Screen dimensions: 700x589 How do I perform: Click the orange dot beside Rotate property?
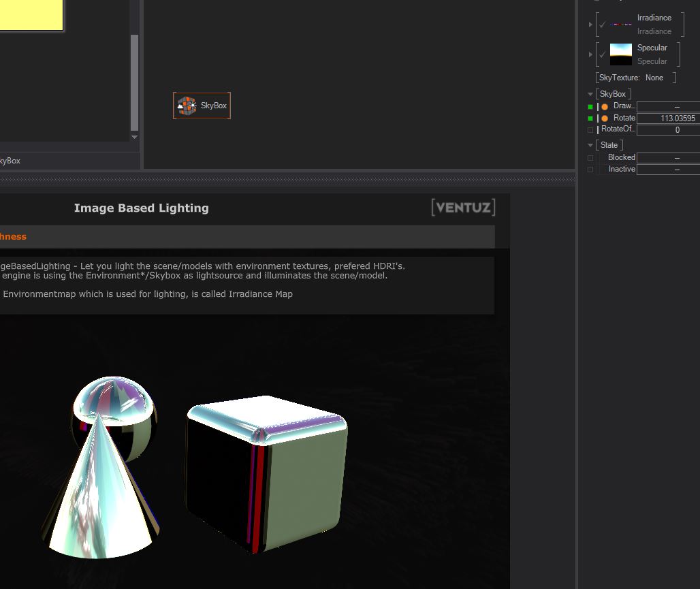click(605, 118)
